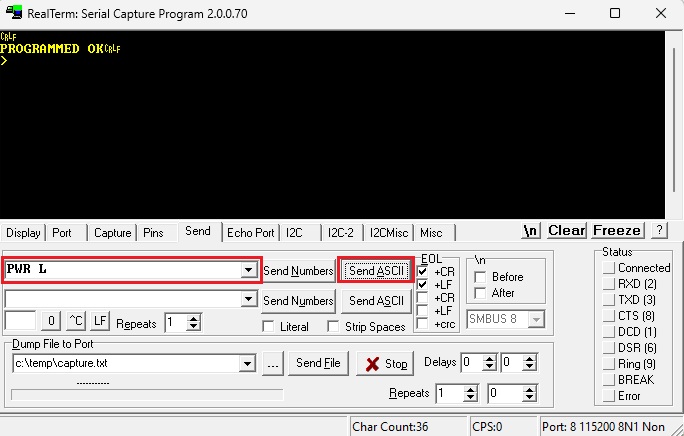Click the 0 send button

point(51,321)
